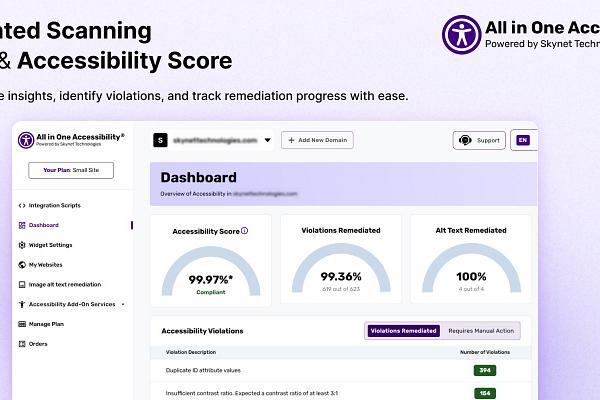Click the Insufficient contrast ratio row
The image size is (600, 400).
pos(341,391)
